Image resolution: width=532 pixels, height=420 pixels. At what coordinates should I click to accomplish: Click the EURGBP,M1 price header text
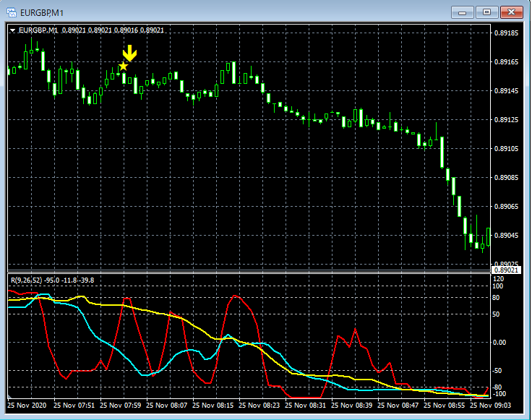click(91, 30)
